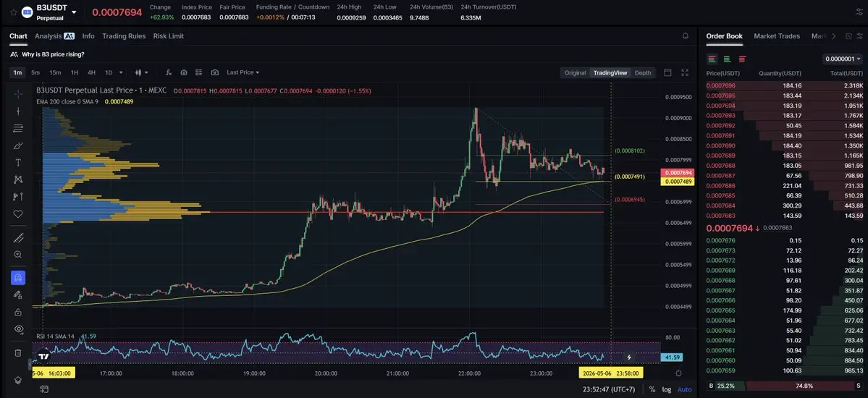
Task: Open the chart layout grid icon
Action: [199, 72]
